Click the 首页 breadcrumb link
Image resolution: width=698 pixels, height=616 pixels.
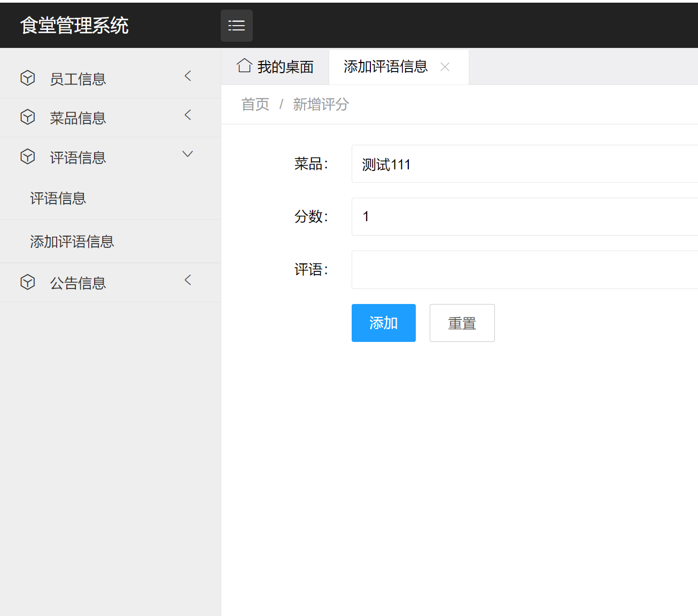255,104
